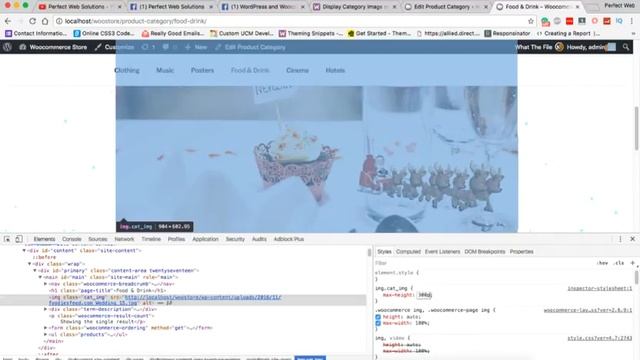Switch to the Sources tab in DevTools
Viewport: 640px width, 360px height.
click(98, 239)
